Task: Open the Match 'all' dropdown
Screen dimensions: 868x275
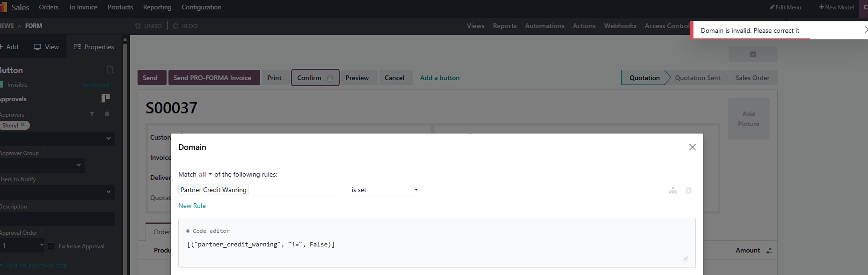Action: click(x=205, y=174)
